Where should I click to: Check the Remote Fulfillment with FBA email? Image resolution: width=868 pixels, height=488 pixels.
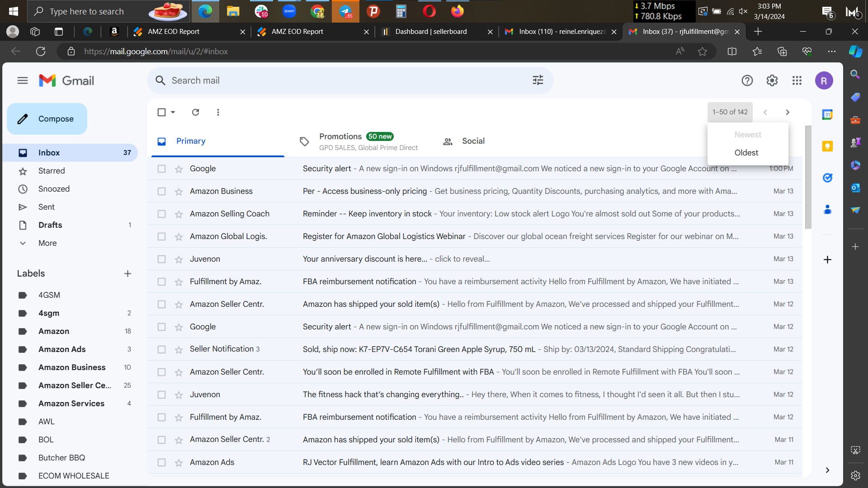(x=161, y=372)
